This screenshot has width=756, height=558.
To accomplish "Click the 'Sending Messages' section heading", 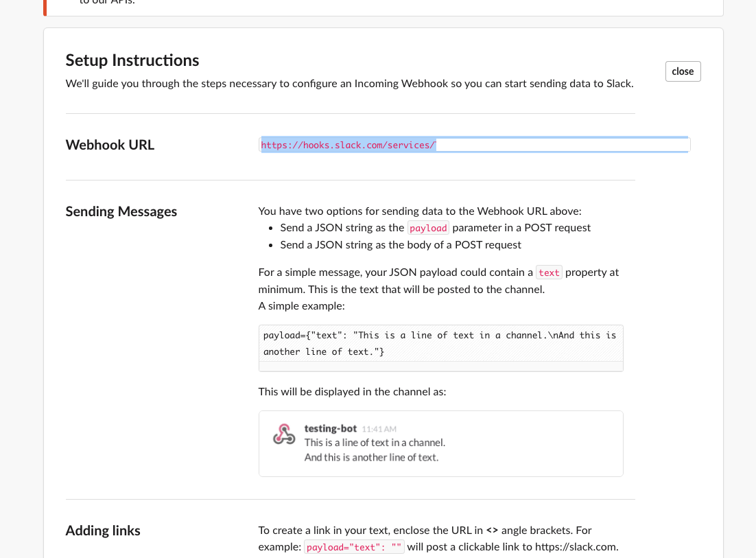I will (x=121, y=211).
